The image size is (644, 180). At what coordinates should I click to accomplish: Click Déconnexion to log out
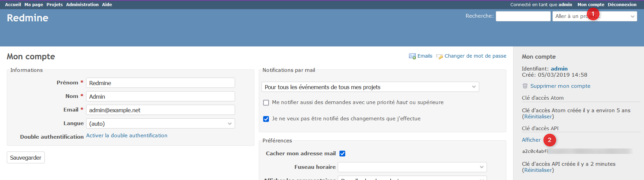coord(622,4)
